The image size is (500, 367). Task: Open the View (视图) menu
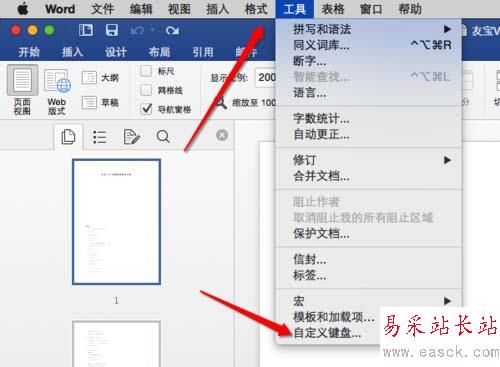click(179, 9)
